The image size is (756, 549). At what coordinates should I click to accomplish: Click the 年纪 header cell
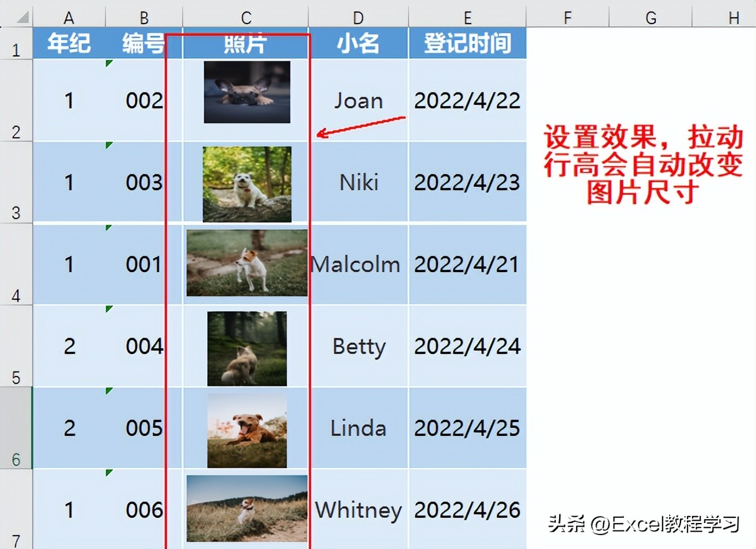coord(69,43)
